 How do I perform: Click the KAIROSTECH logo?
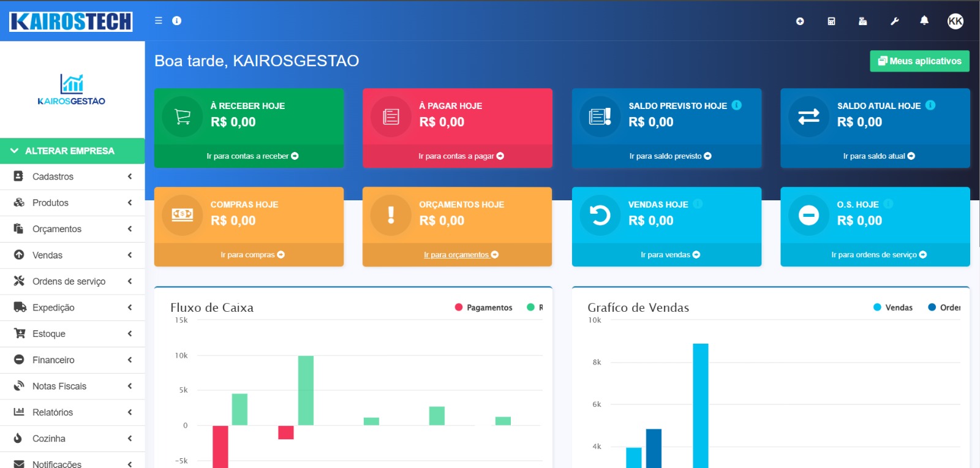tap(71, 21)
